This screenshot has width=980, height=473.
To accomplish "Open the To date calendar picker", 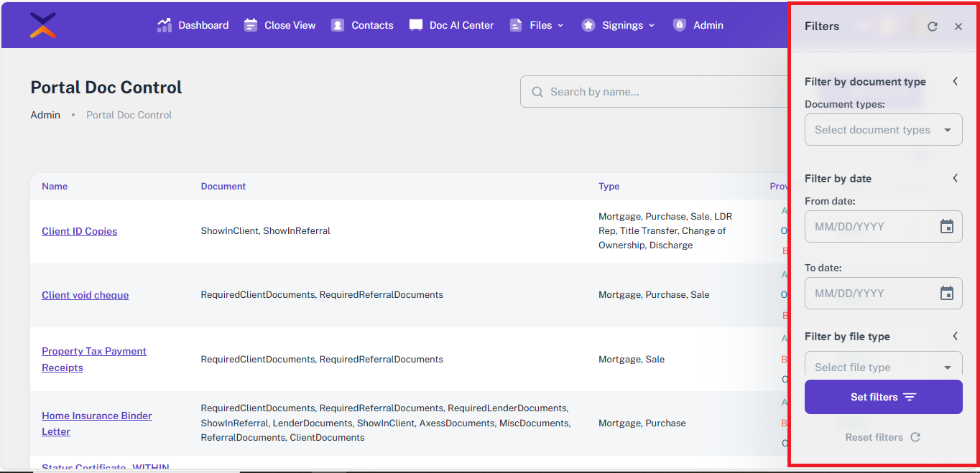I will (946, 294).
